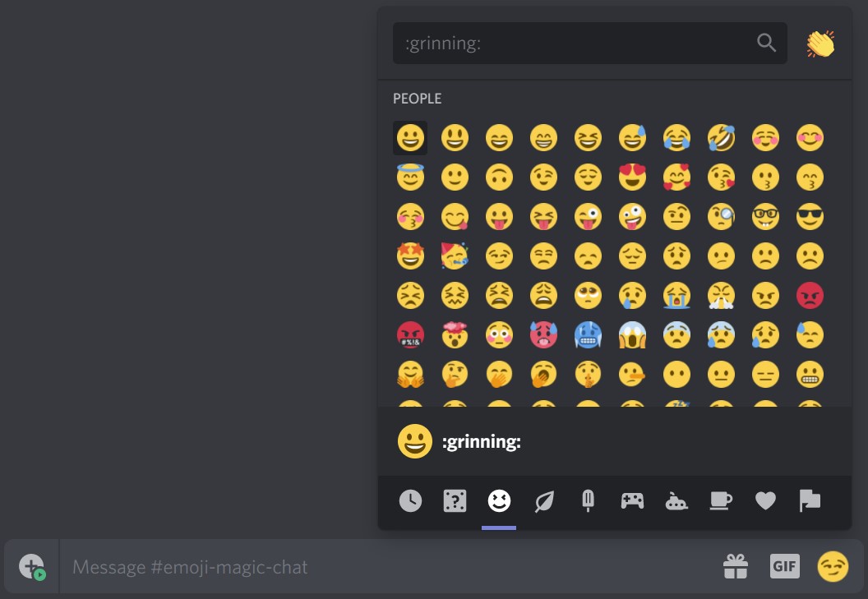Screen dimensions: 868x599
Task: Pick the smiling face with three hearts emoji
Action: coord(676,177)
